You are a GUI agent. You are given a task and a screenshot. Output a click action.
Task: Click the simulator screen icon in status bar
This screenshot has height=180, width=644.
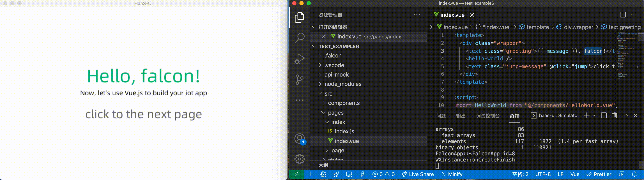point(349,174)
